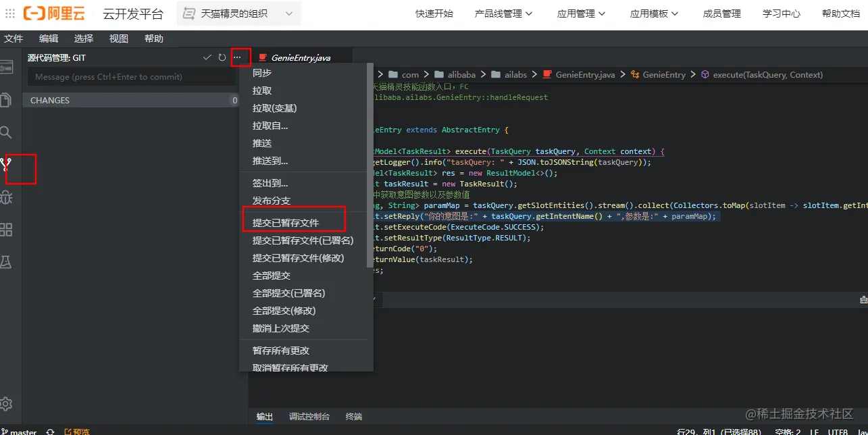Open the settings gear in the sidebar
Image resolution: width=868 pixels, height=435 pixels.
pos(6,403)
